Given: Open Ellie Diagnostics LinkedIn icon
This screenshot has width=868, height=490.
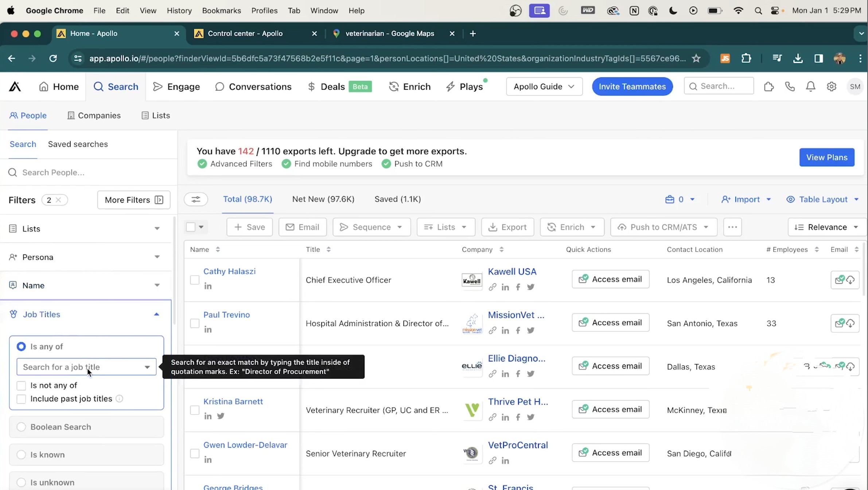Looking at the screenshot, I should (x=505, y=374).
